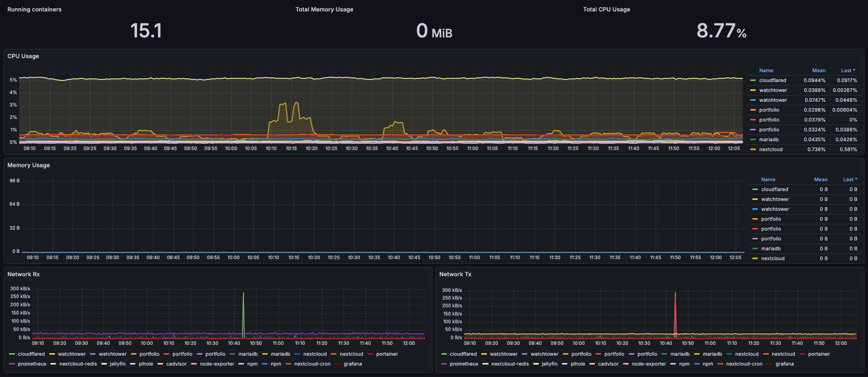Open the Network Tx panel title menu

pos(455,274)
